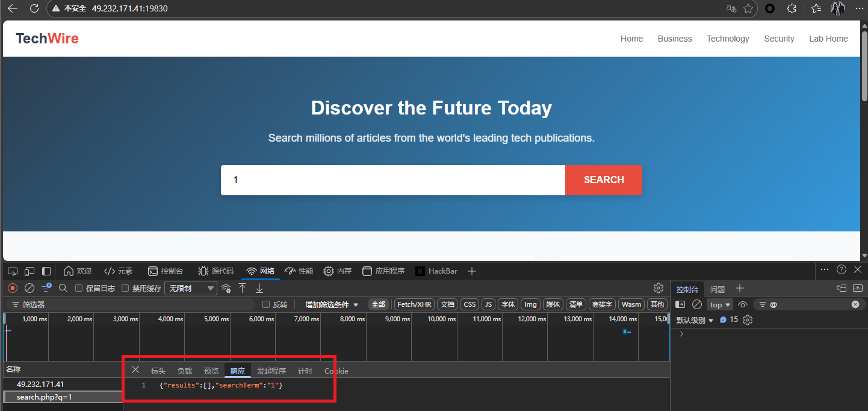Open the 标头 tab of the request
868x411 pixels.
coord(158,371)
